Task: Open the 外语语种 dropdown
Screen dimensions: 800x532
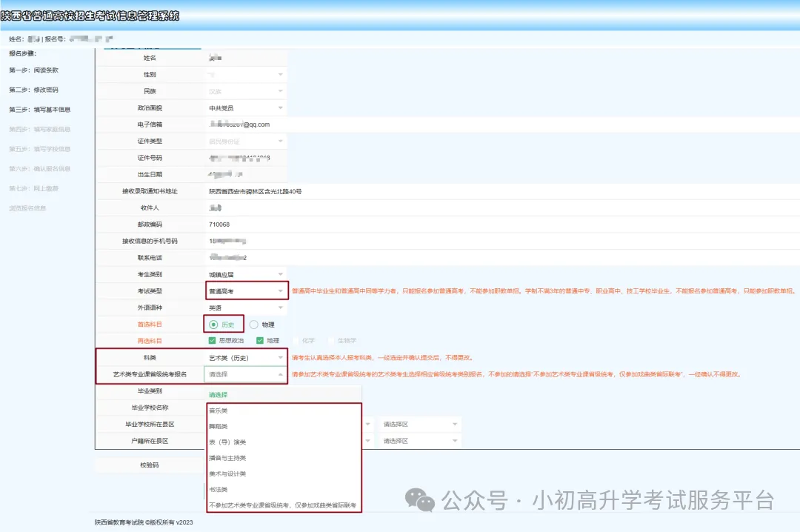Action: (246, 308)
